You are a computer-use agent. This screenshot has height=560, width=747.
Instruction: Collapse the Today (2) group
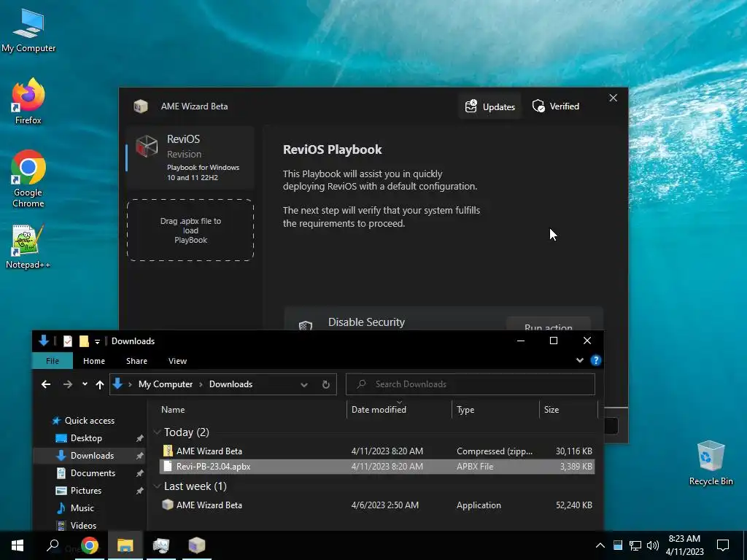158,432
